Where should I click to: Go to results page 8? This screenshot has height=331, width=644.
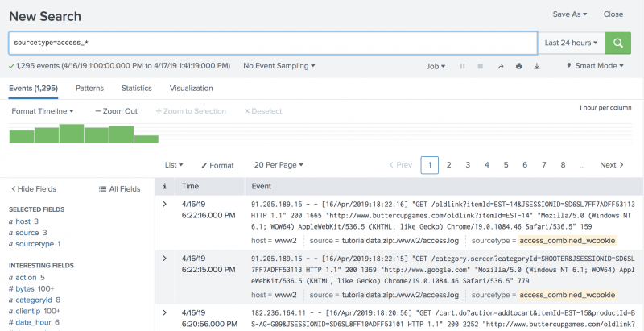[x=563, y=165]
